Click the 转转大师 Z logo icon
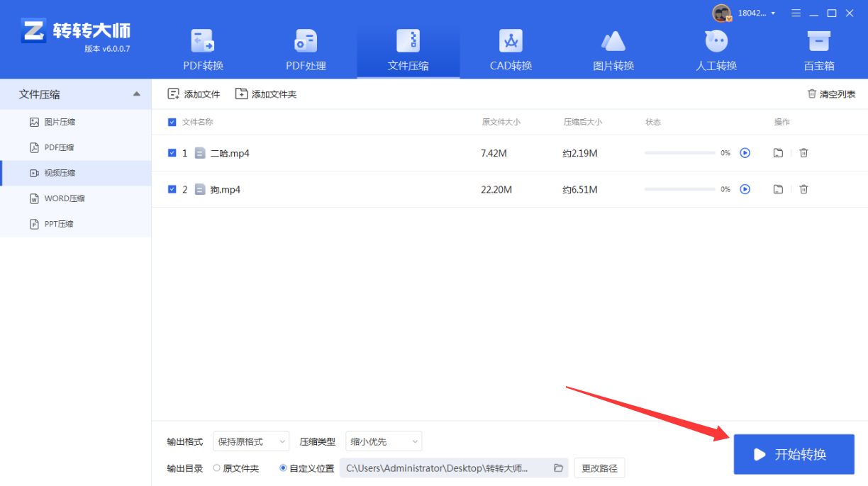Image resolution: width=868 pixels, height=486 pixels. [34, 31]
